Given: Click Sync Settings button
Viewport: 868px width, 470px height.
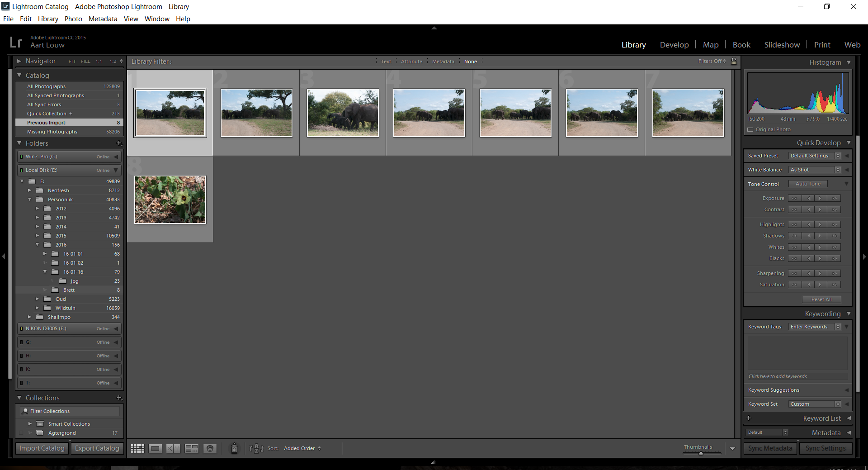Looking at the screenshot, I should (x=826, y=448).
